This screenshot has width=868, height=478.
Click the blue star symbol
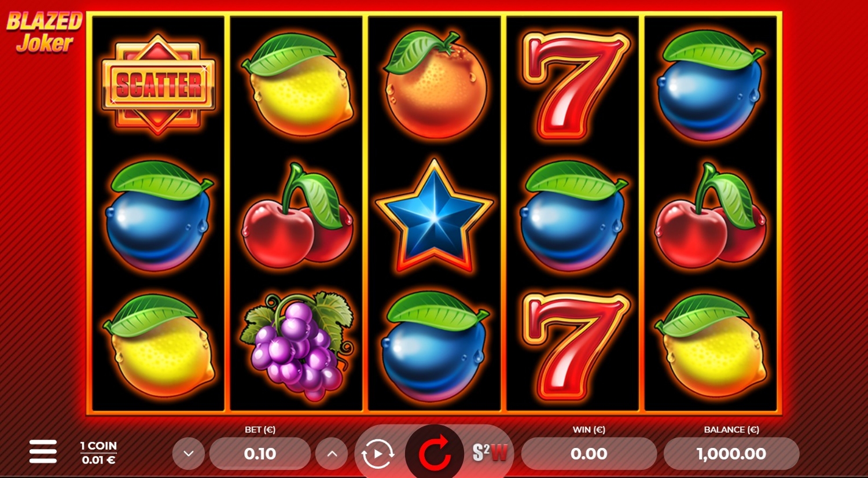point(434,216)
